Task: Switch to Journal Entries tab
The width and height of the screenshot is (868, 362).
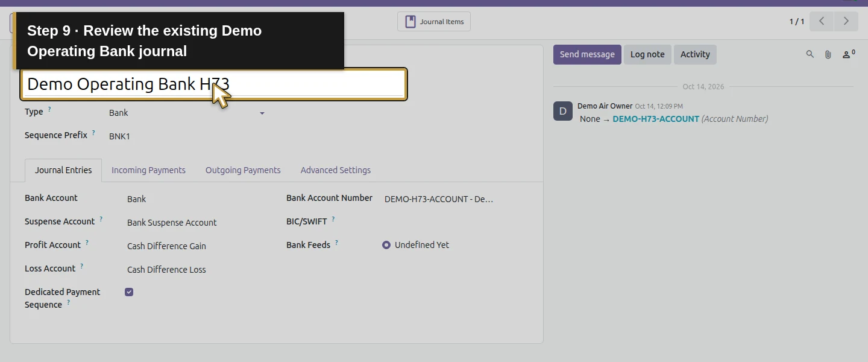Action: pos(63,170)
